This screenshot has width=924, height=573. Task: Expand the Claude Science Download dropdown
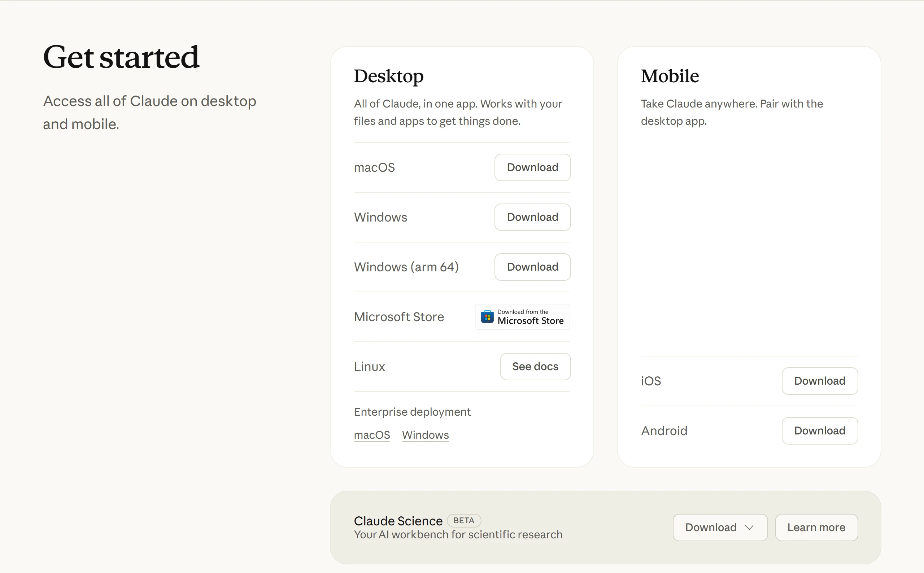720,528
